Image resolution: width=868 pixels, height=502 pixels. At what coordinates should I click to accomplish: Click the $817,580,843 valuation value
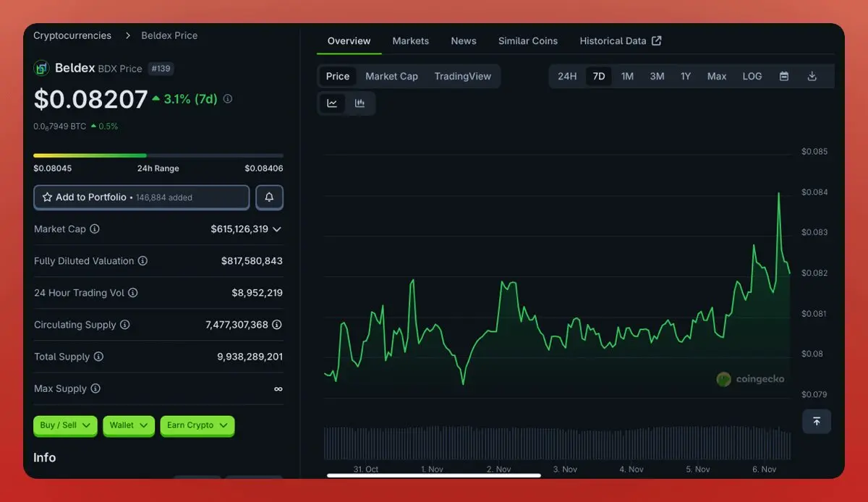[252, 260]
